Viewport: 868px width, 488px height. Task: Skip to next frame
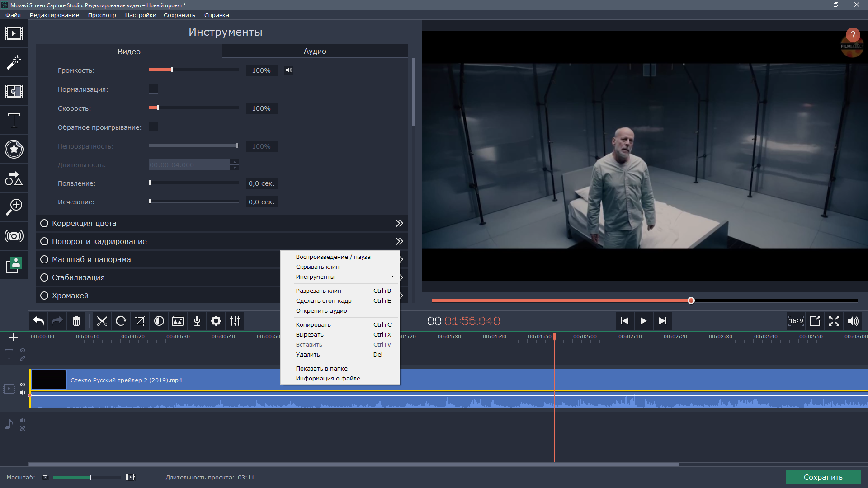click(x=662, y=321)
